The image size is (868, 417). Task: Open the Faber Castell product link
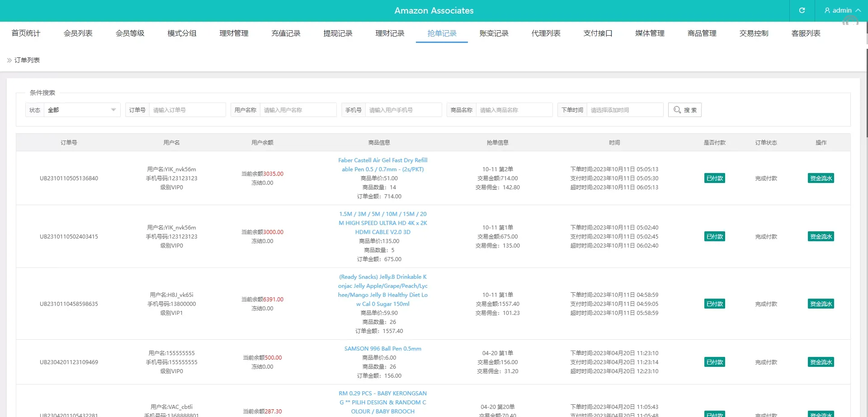click(x=382, y=164)
